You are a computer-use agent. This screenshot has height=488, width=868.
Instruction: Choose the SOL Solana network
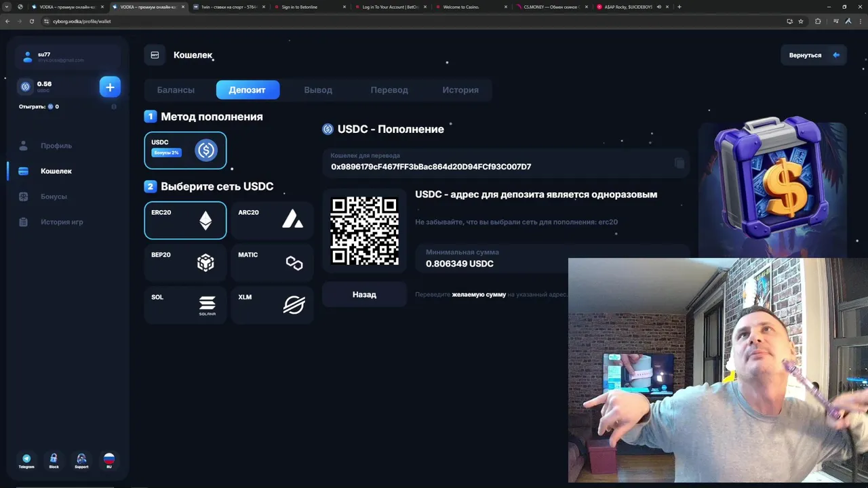click(x=185, y=305)
